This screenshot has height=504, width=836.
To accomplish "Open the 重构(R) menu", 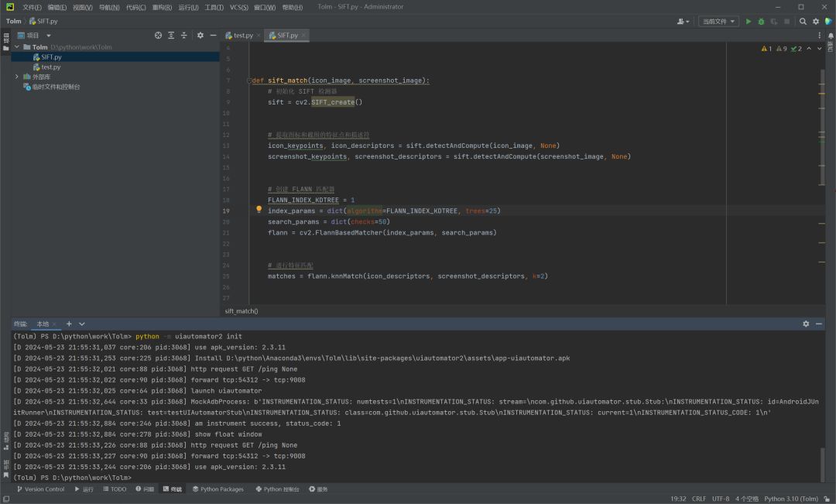I will pyautogui.click(x=162, y=7).
